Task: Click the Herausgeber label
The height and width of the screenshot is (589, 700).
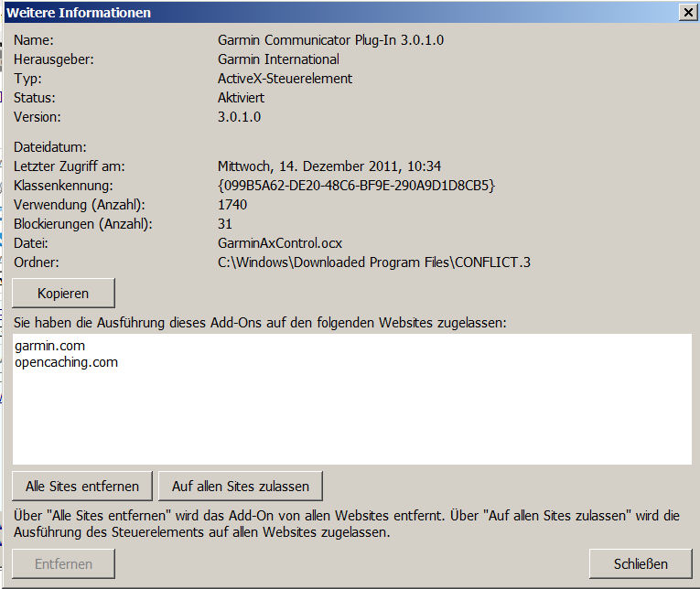Action: (x=54, y=59)
